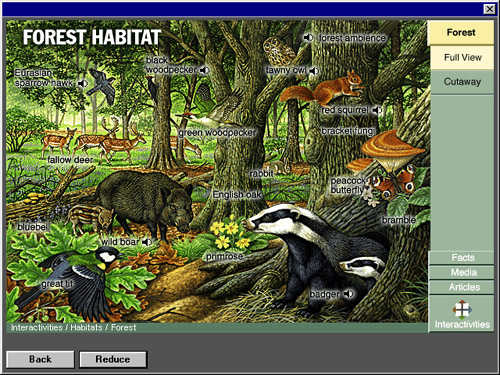Click the Habitats breadcrumb link
The width and height of the screenshot is (500, 375).
click(x=86, y=327)
